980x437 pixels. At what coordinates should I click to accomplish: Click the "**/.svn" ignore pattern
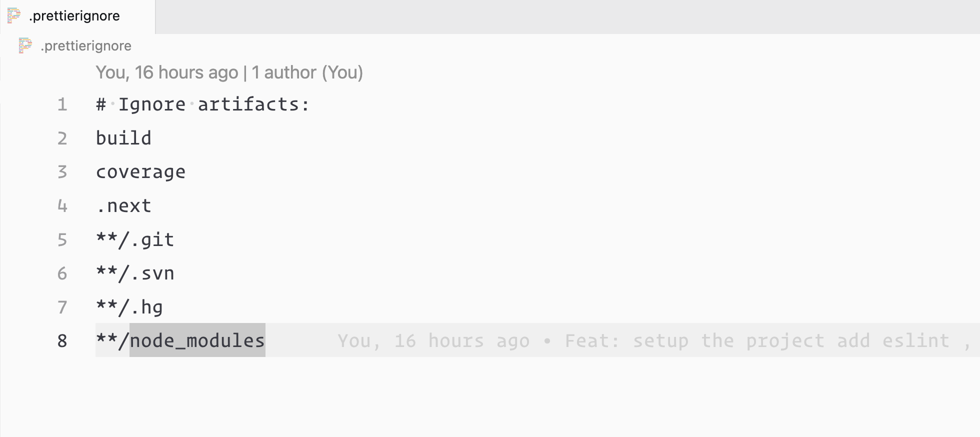coord(135,273)
